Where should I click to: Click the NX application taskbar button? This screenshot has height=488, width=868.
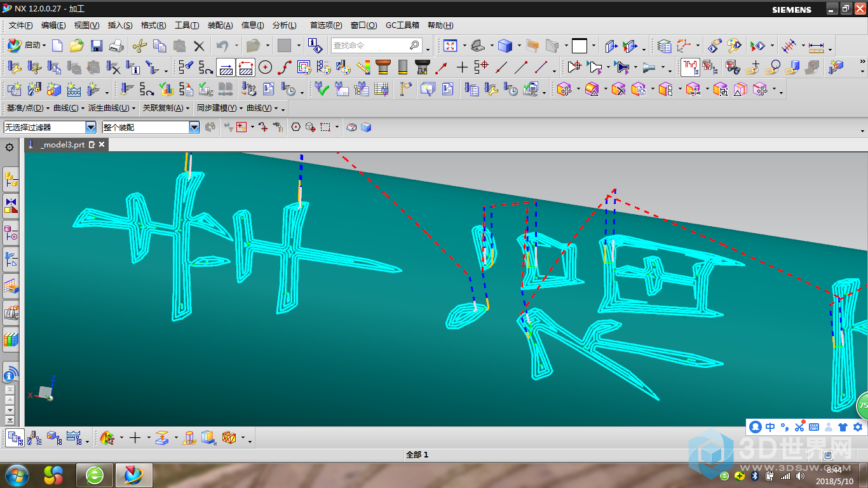click(133, 475)
